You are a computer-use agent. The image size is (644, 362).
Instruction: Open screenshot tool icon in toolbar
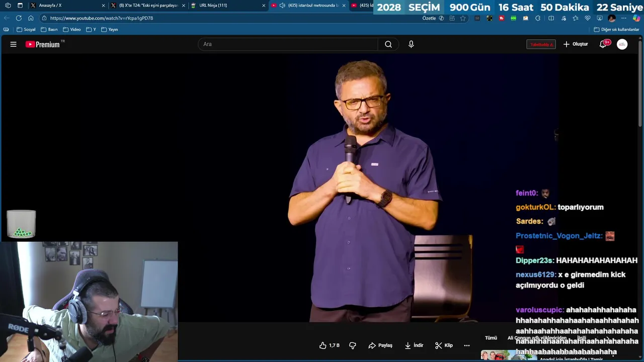point(600,18)
